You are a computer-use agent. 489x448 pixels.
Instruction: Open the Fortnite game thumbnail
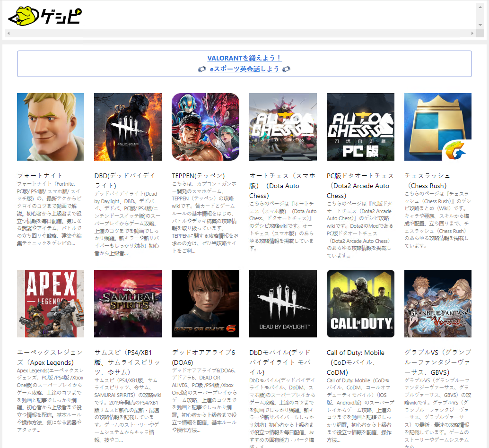[51, 127]
